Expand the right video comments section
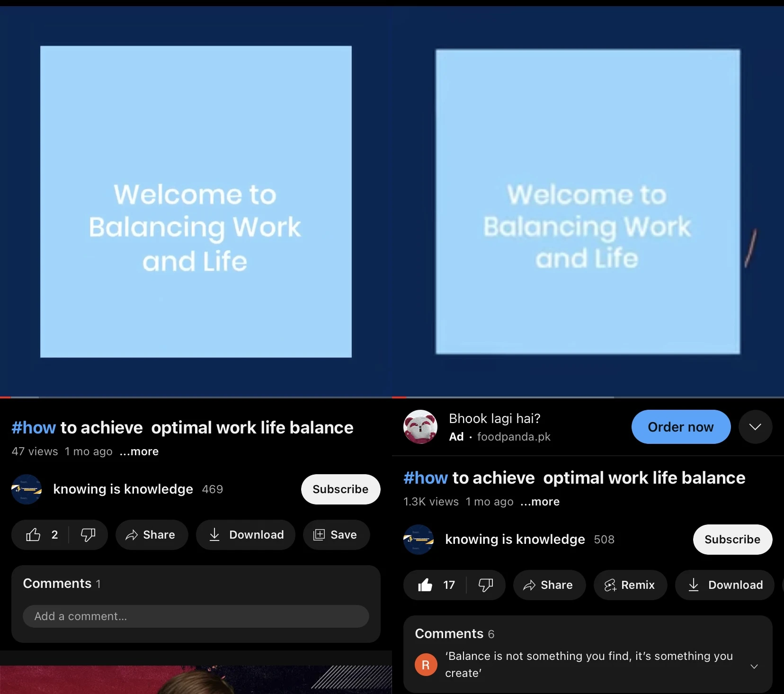This screenshot has width=784, height=694. click(x=754, y=666)
